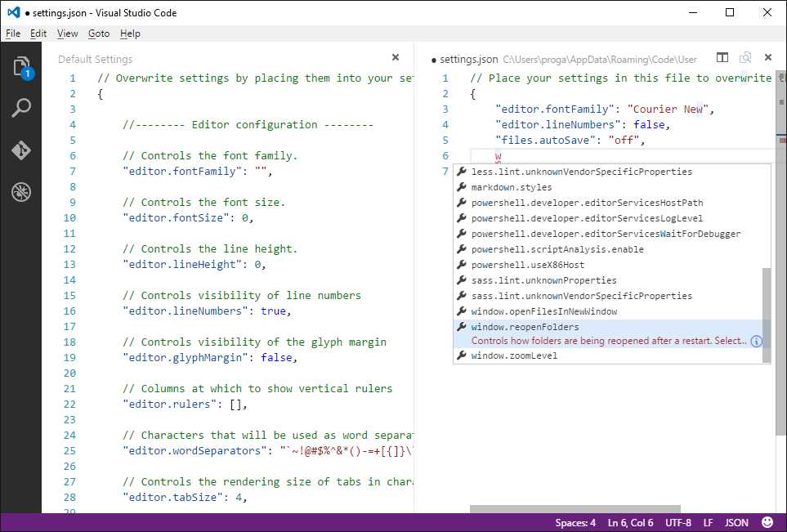Click the Visual Studio Code logo in title bar
This screenshot has height=532, width=787.
click(x=14, y=12)
